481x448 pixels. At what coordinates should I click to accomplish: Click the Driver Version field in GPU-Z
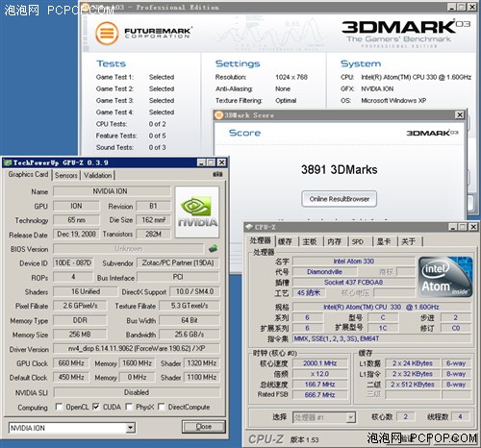pyautogui.click(x=137, y=348)
